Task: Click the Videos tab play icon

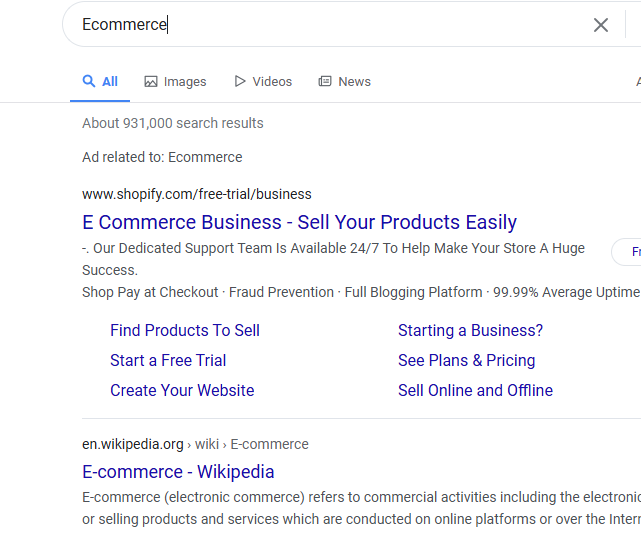Action: [240, 81]
